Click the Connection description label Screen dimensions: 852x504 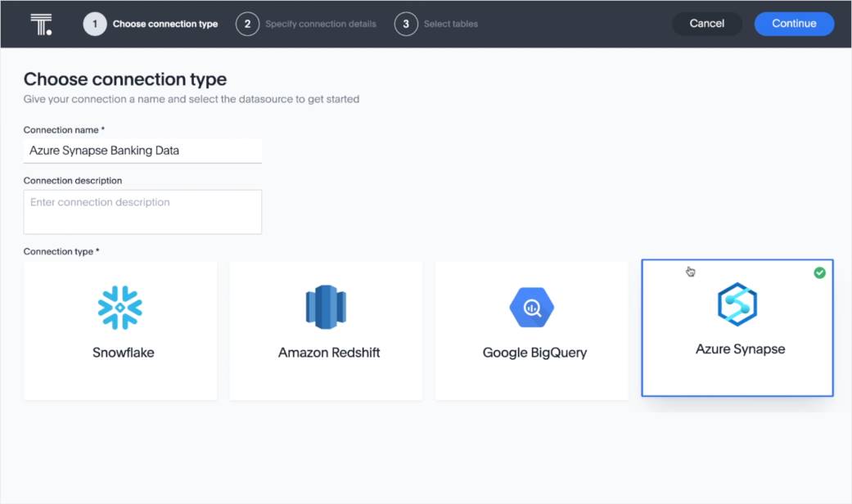click(73, 180)
